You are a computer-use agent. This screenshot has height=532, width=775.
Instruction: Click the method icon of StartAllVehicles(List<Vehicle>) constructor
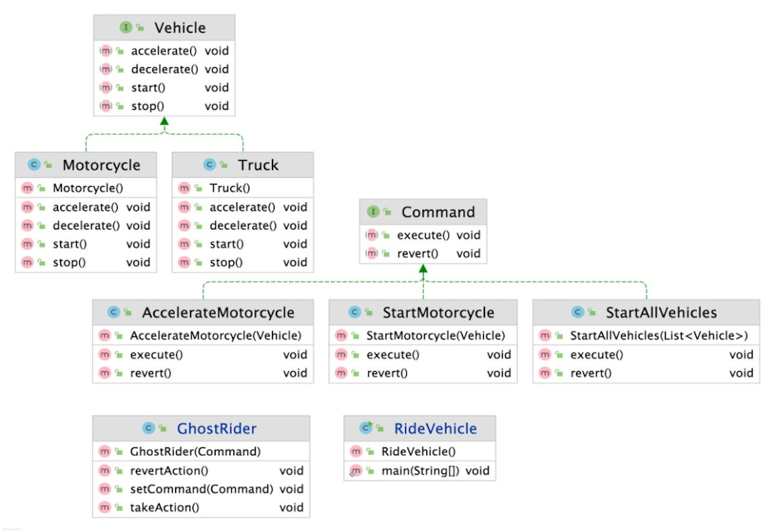544,336
